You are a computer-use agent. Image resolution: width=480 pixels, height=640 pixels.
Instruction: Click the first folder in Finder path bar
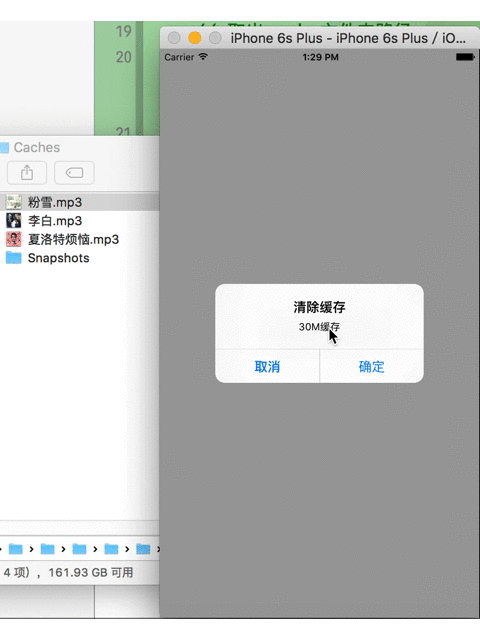(x=16, y=549)
